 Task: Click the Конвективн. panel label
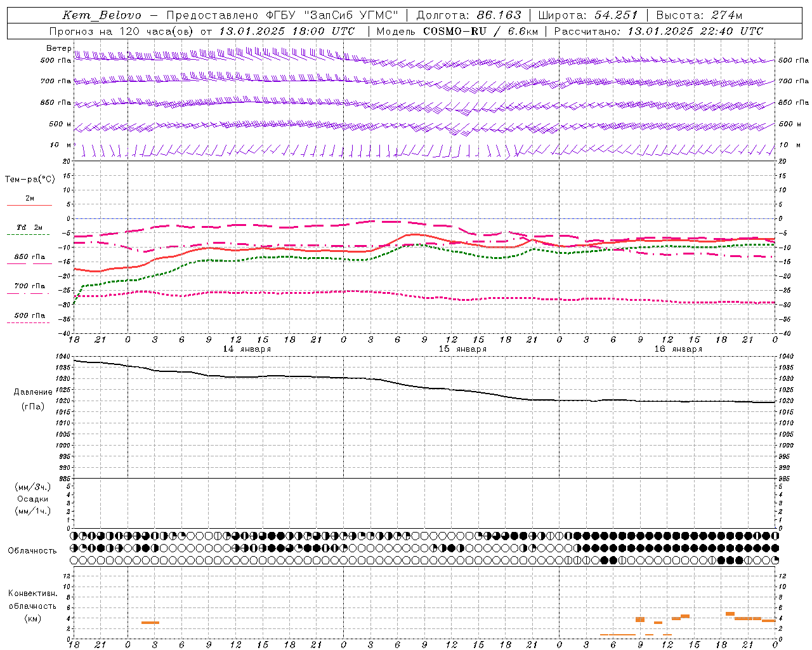[x=32, y=594]
